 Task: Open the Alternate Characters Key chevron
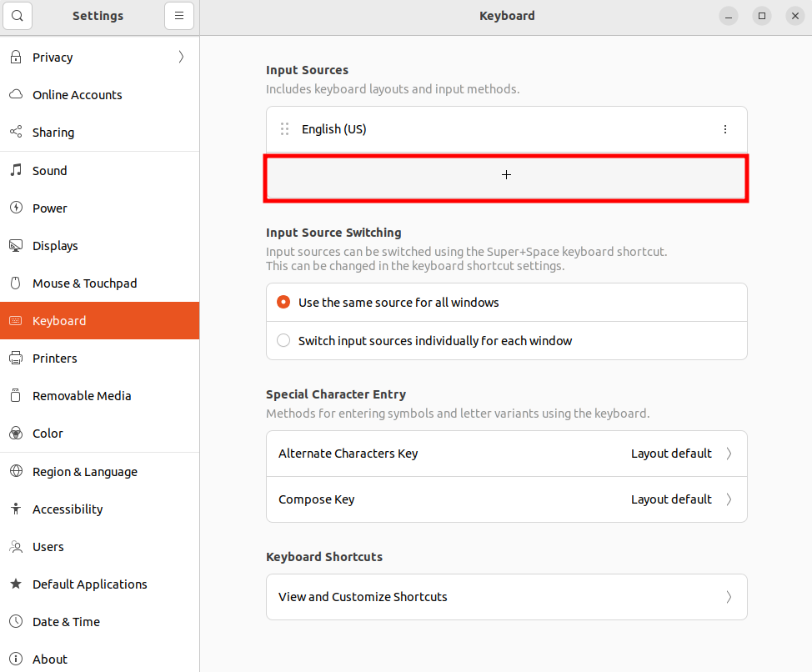click(x=729, y=454)
